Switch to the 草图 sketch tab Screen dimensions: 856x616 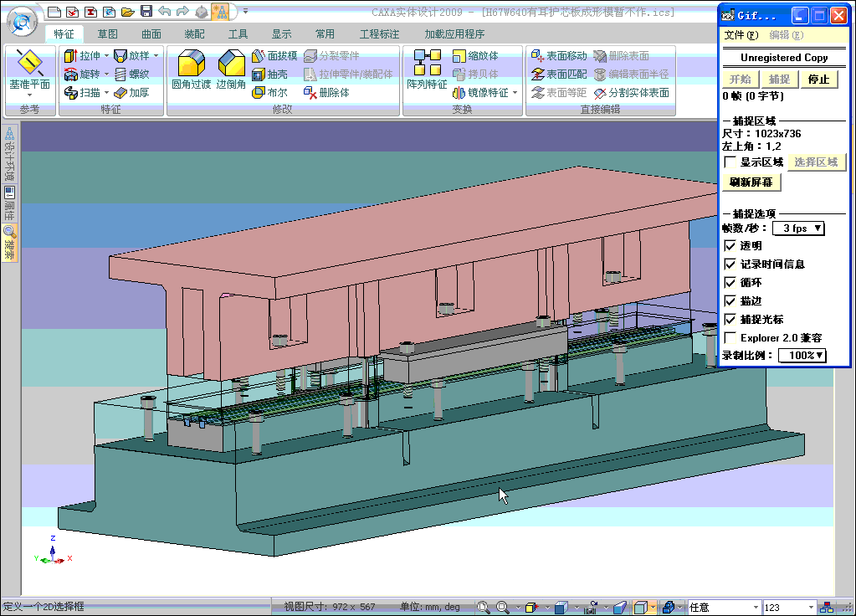click(108, 33)
